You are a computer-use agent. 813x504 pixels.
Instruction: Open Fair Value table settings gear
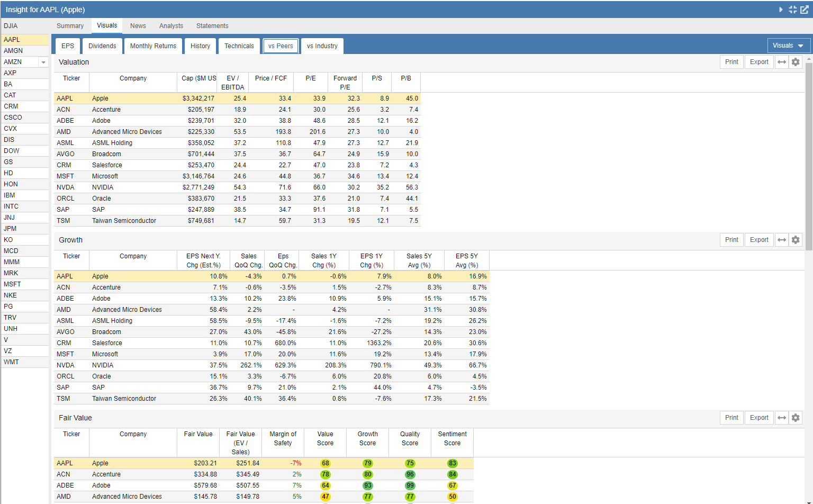click(796, 418)
